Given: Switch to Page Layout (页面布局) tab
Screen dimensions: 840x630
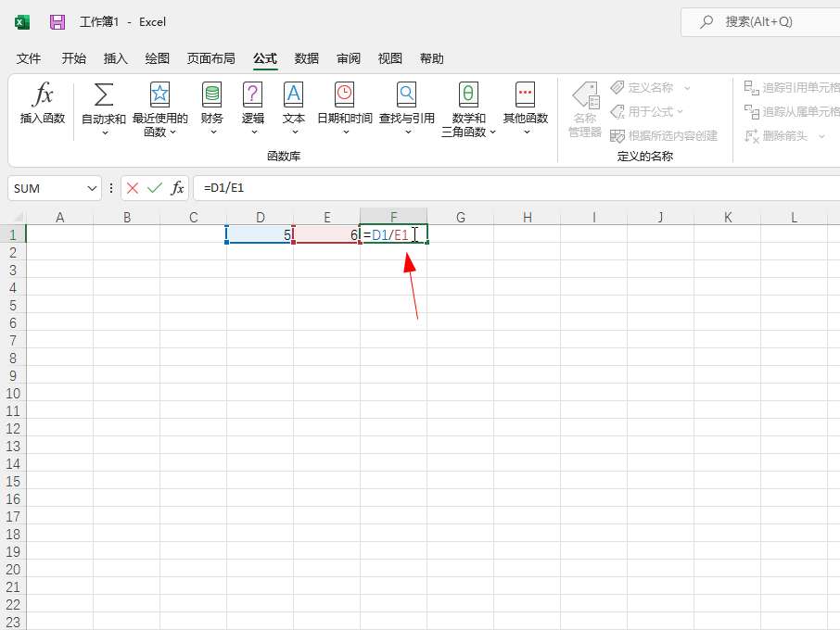Looking at the screenshot, I should click(x=211, y=58).
